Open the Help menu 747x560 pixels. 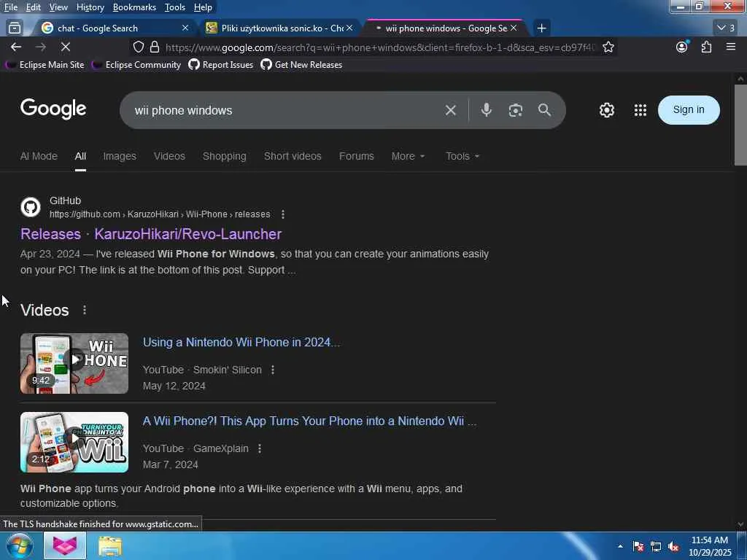point(203,7)
